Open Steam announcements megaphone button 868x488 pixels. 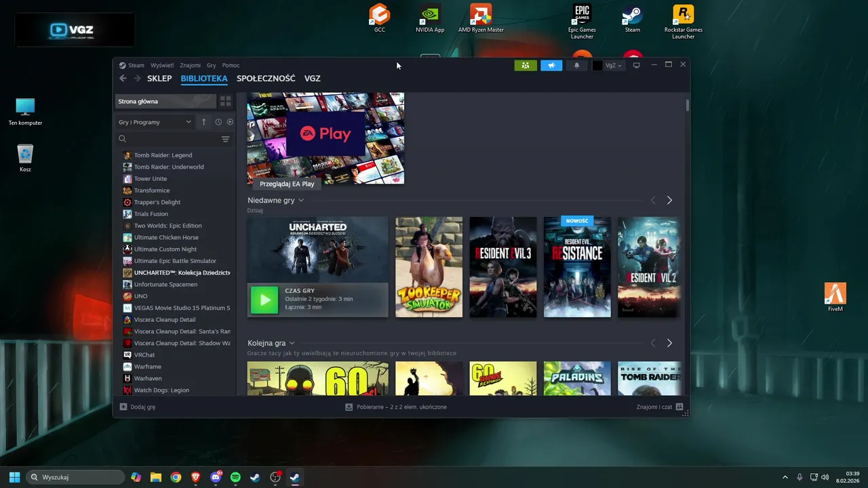tap(551, 66)
